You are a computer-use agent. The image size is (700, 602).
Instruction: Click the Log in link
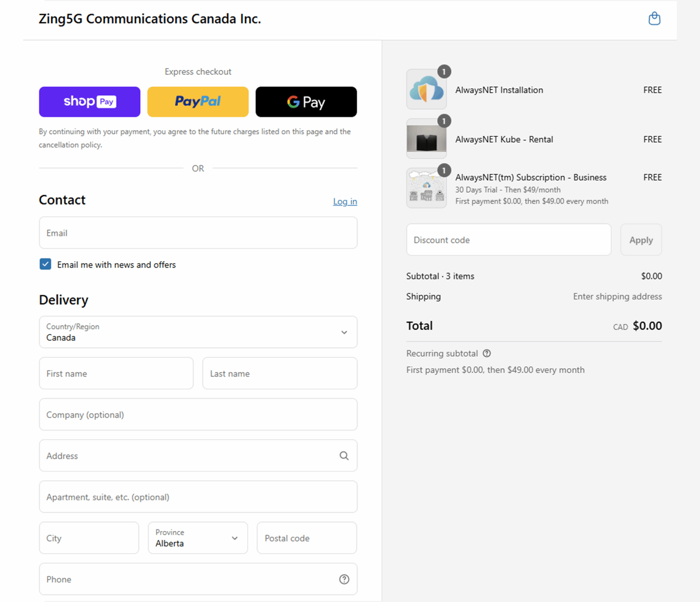click(345, 202)
